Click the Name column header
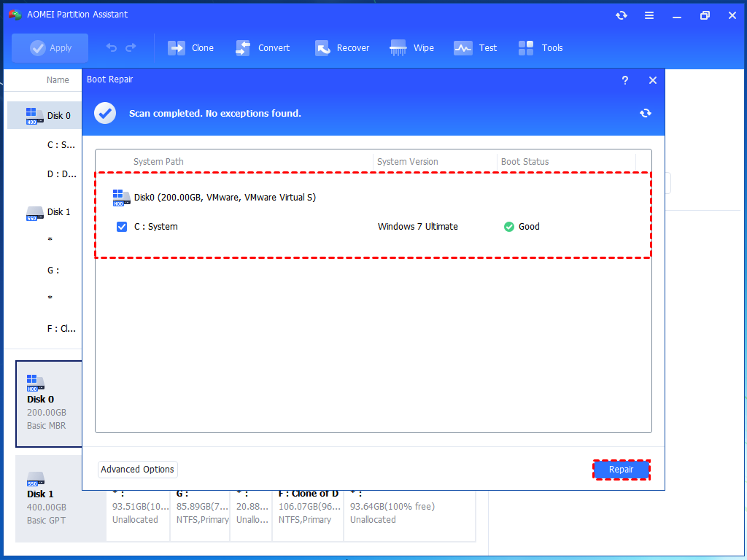Screen dimensions: 747x560 tap(58, 80)
